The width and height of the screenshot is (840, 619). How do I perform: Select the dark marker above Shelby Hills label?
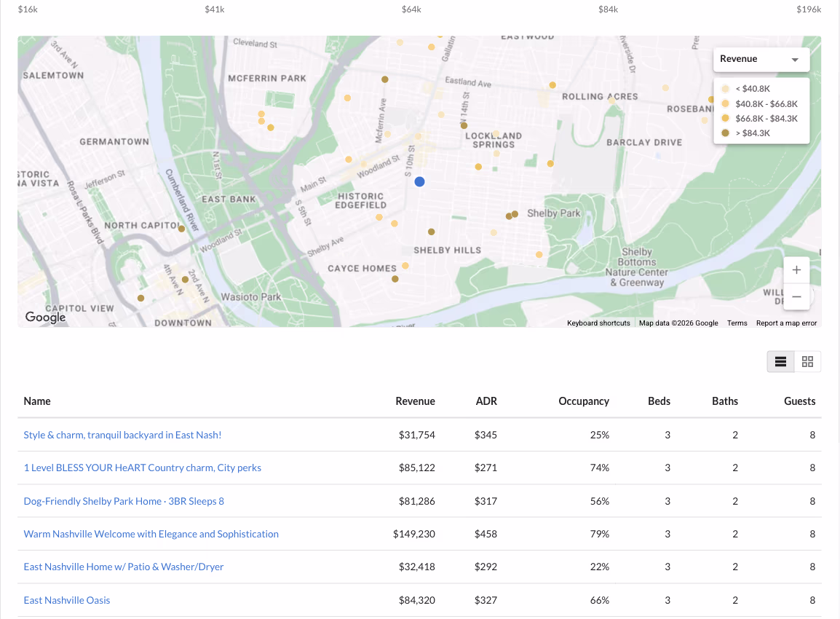pyautogui.click(x=431, y=232)
